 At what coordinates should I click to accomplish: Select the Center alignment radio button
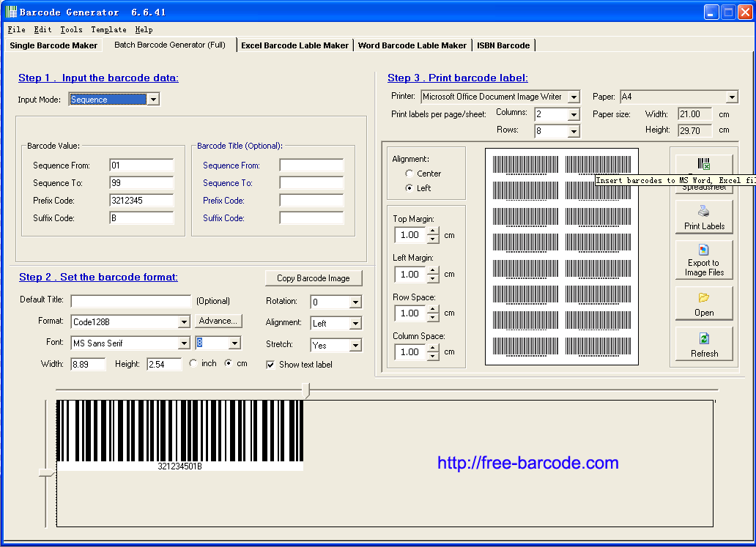coord(409,174)
